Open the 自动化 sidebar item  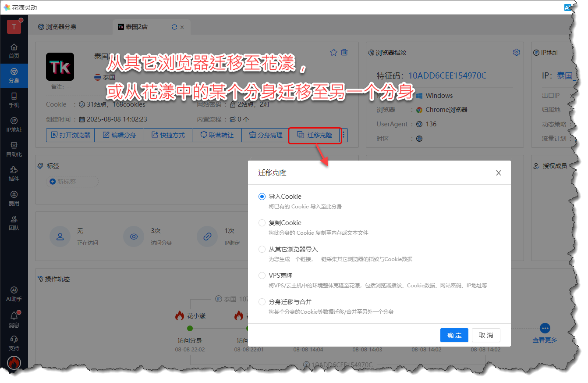click(14, 149)
